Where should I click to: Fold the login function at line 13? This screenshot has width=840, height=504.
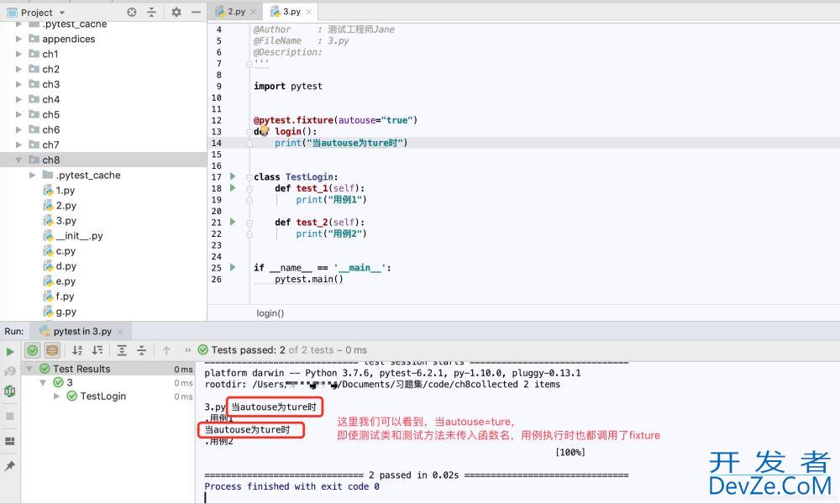tap(249, 132)
